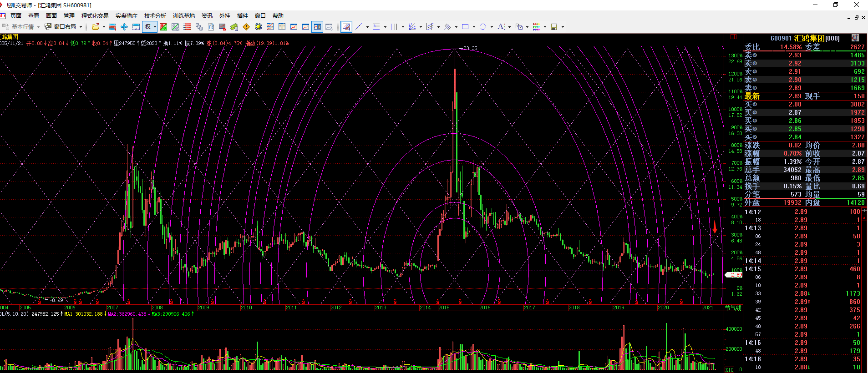
Task: Select the trend line drawing tool
Action: 359,27
